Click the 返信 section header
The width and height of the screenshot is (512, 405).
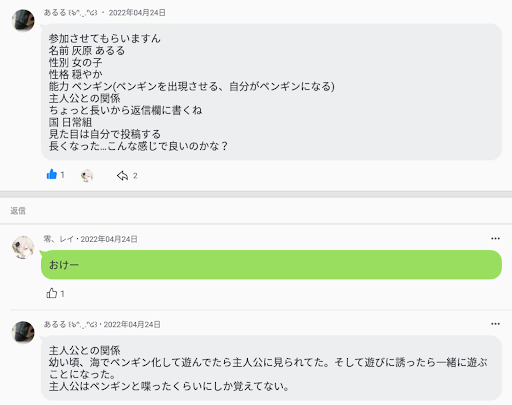coord(18,211)
